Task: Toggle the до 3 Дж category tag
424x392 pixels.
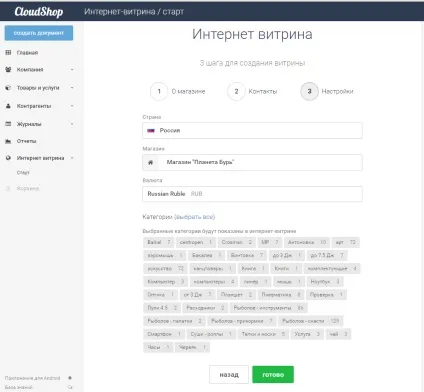Action: tap(286, 255)
